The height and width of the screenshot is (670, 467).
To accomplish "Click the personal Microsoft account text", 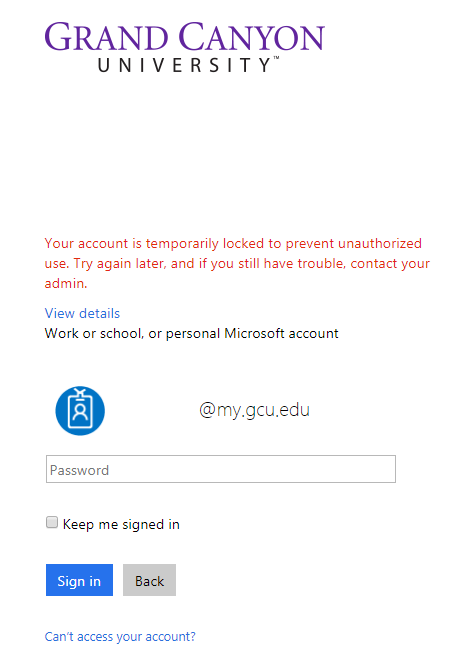I will click(252, 333).
